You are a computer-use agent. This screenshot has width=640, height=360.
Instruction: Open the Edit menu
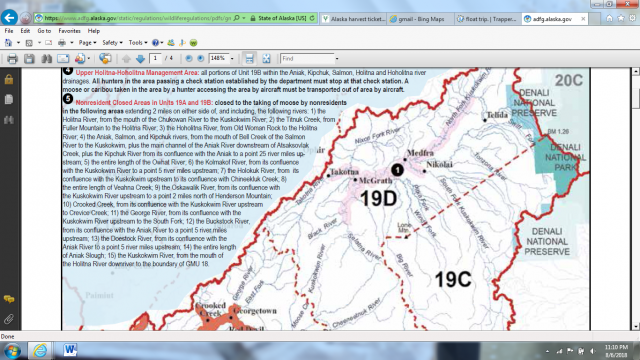[25, 31]
